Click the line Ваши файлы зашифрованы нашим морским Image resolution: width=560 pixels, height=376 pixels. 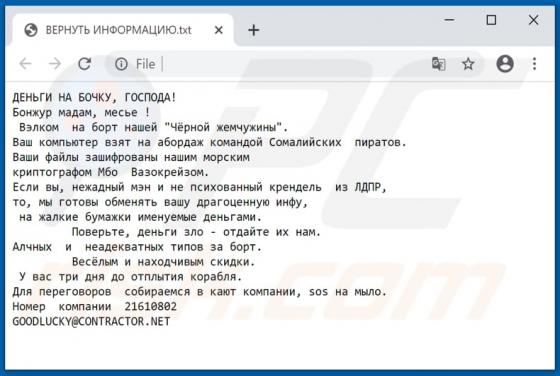(x=131, y=157)
